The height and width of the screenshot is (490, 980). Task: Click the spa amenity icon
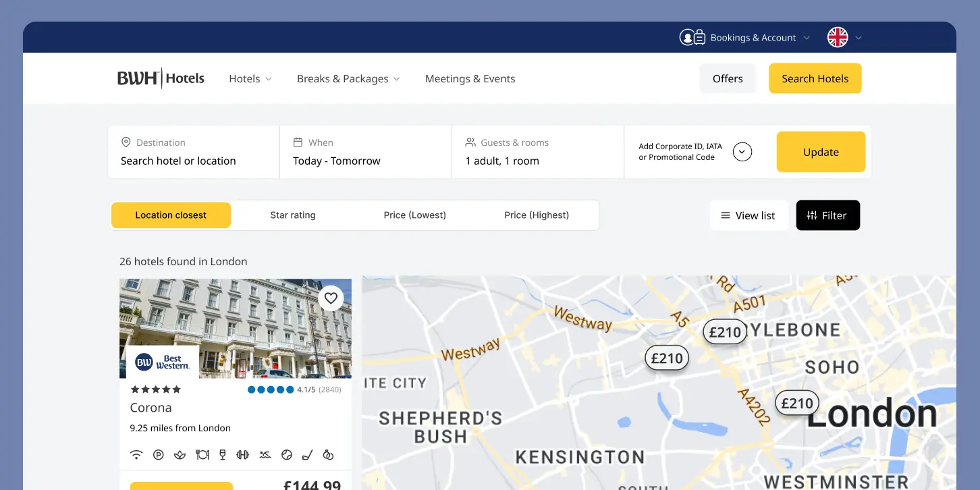(180, 455)
